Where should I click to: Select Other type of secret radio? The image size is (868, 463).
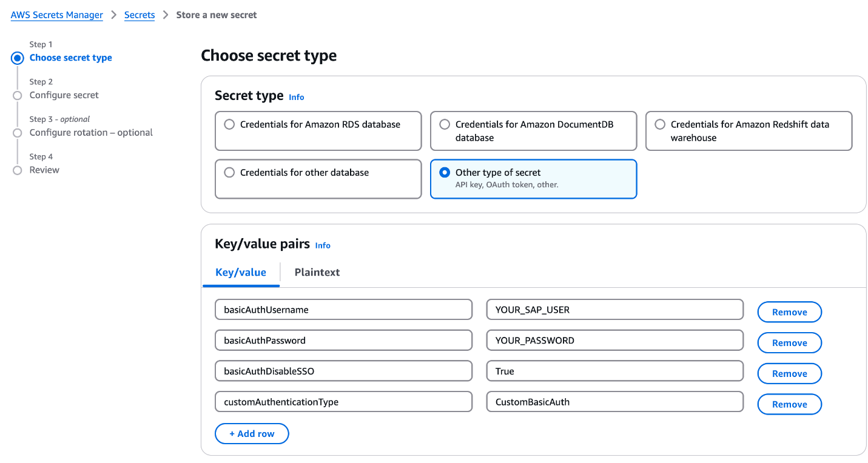[x=445, y=173]
